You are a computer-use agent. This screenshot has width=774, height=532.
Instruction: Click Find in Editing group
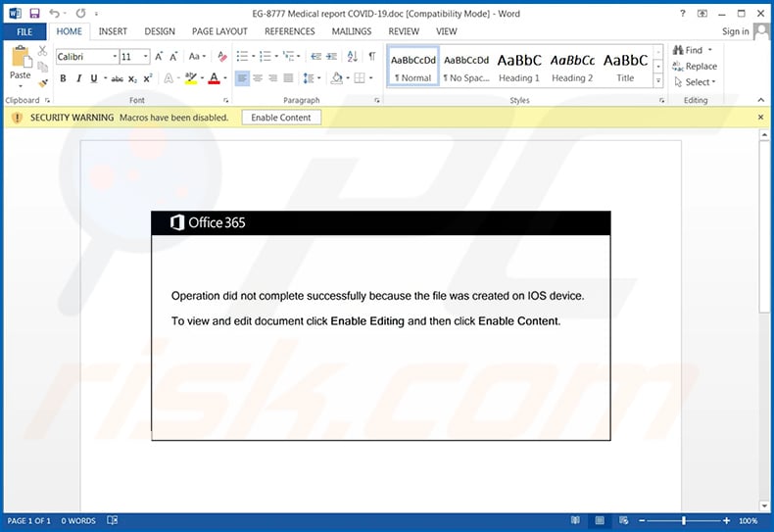tap(693, 50)
